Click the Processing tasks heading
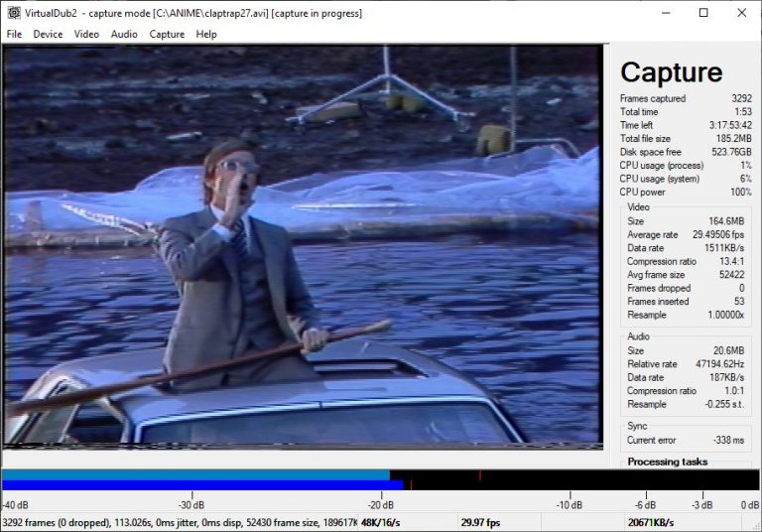 (667, 462)
